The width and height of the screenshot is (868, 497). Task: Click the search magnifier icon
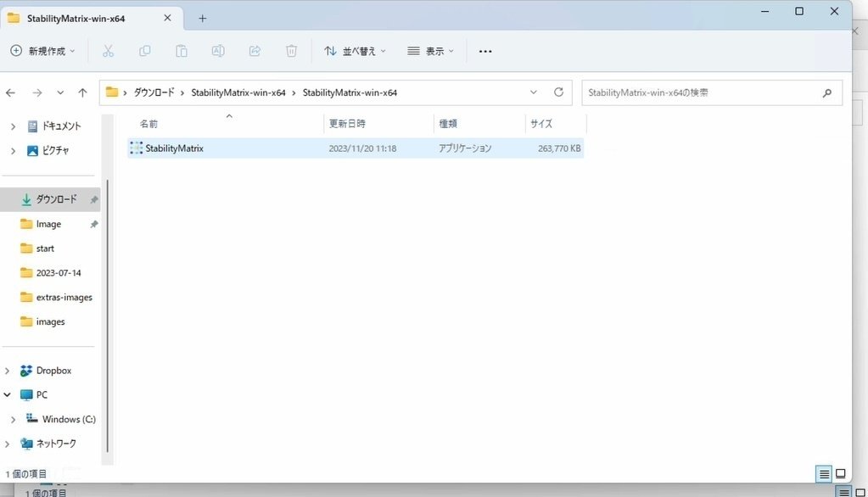(x=827, y=93)
